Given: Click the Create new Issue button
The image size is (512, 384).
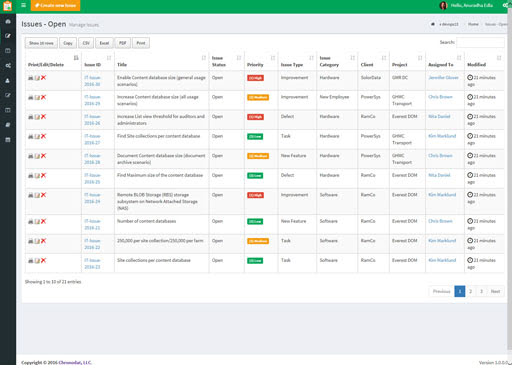Looking at the screenshot, I should [x=55, y=5].
